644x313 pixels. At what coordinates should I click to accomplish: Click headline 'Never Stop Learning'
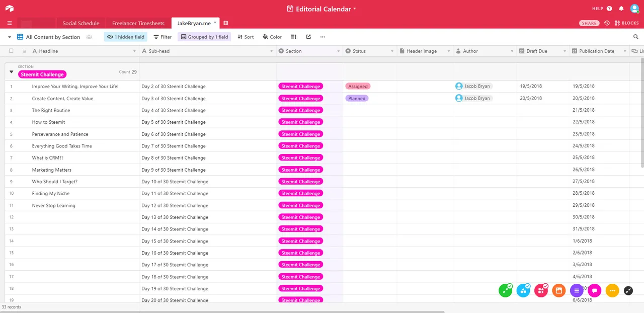click(53, 205)
